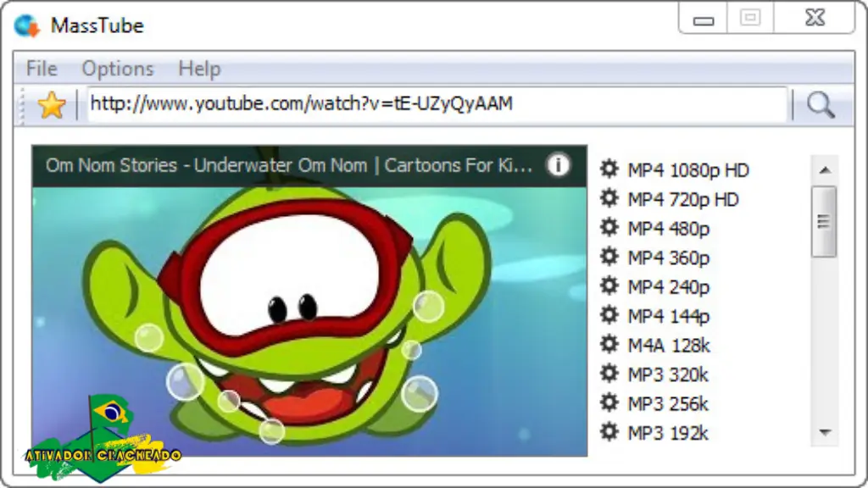Click the magnifier search icon

click(x=821, y=104)
